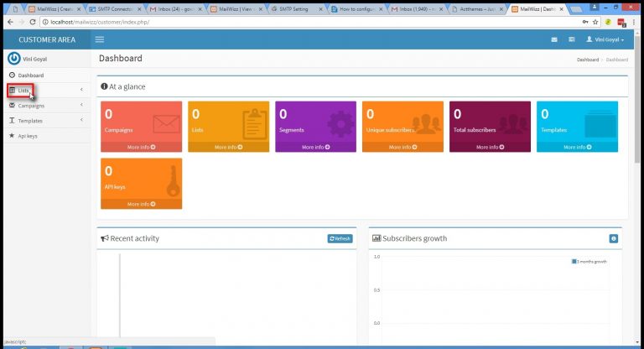Close the MailWizz | Dash active tab
The height and width of the screenshot is (349, 644).
click(x=562, y=9)
